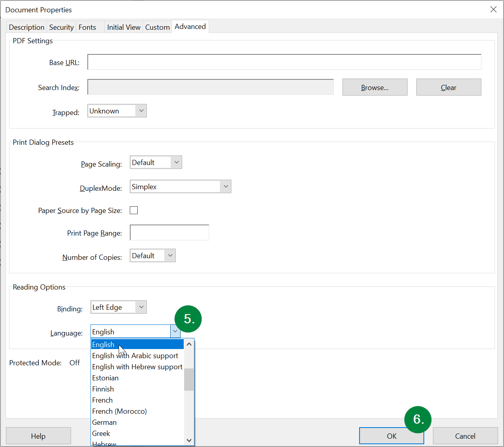
Task: Switch to the Initial View tab
Action: pyautogui.click(x=123, y=27)
